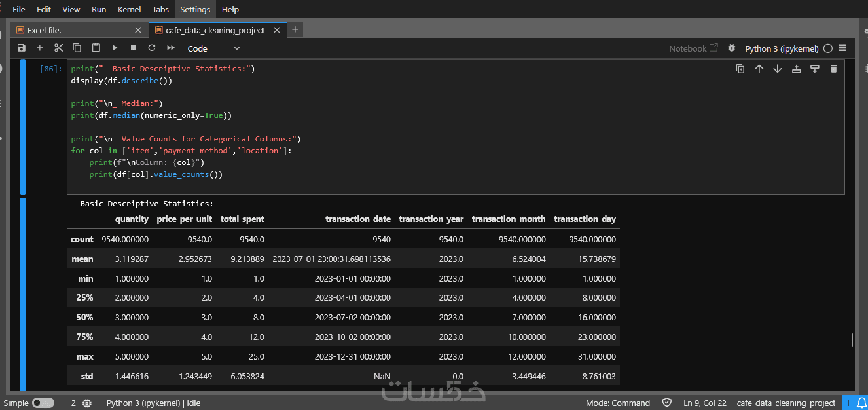Interrupt the kernel with the stop icon

134,48
